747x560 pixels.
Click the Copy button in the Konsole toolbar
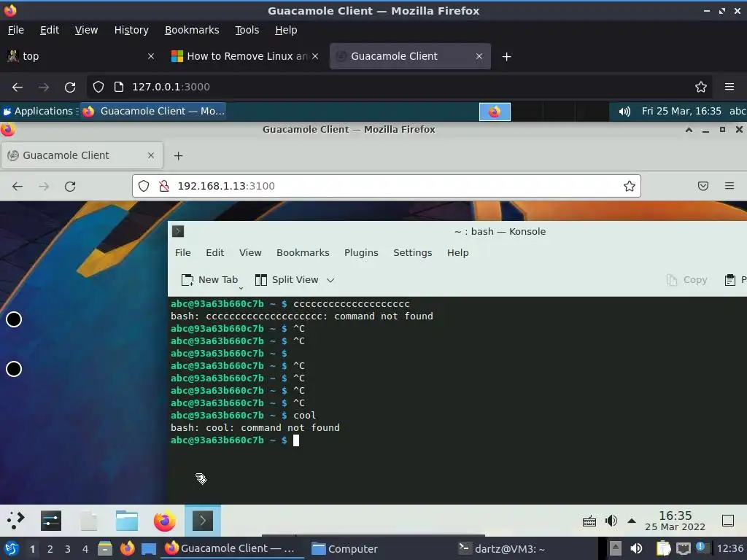[x=686, y=280]
